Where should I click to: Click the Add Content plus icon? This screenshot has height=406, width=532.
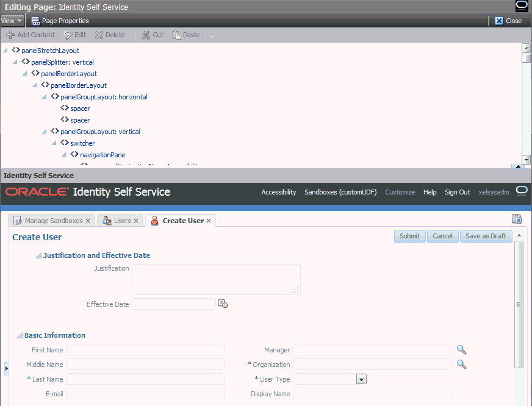click(x=10, y=35)
